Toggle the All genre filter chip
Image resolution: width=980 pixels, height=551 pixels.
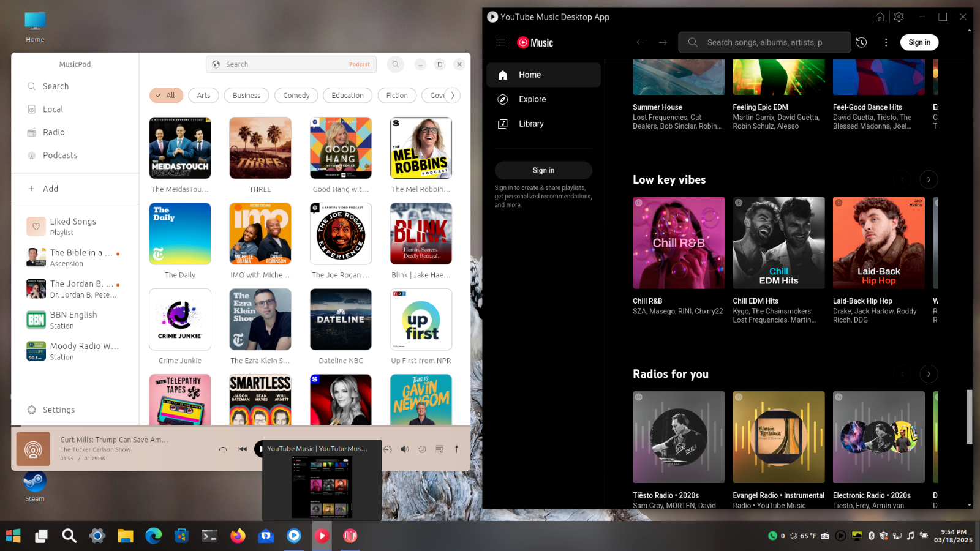(x=166, y=96)
